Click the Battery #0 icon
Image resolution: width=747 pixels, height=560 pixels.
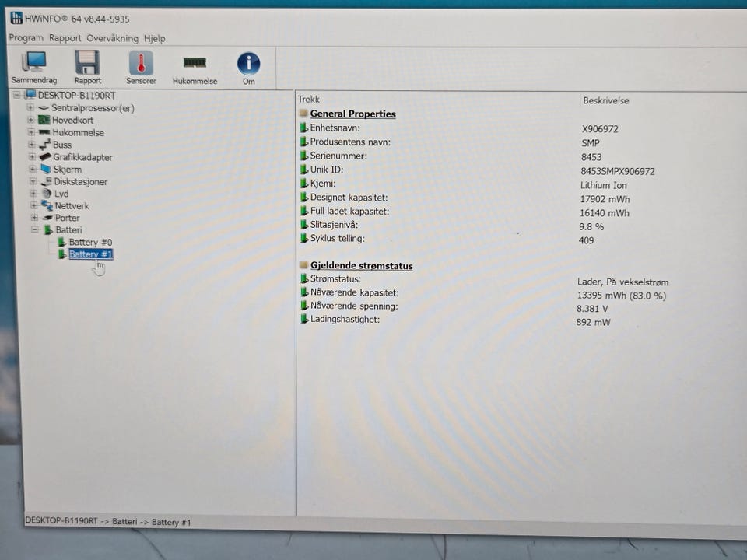point(62,242)
